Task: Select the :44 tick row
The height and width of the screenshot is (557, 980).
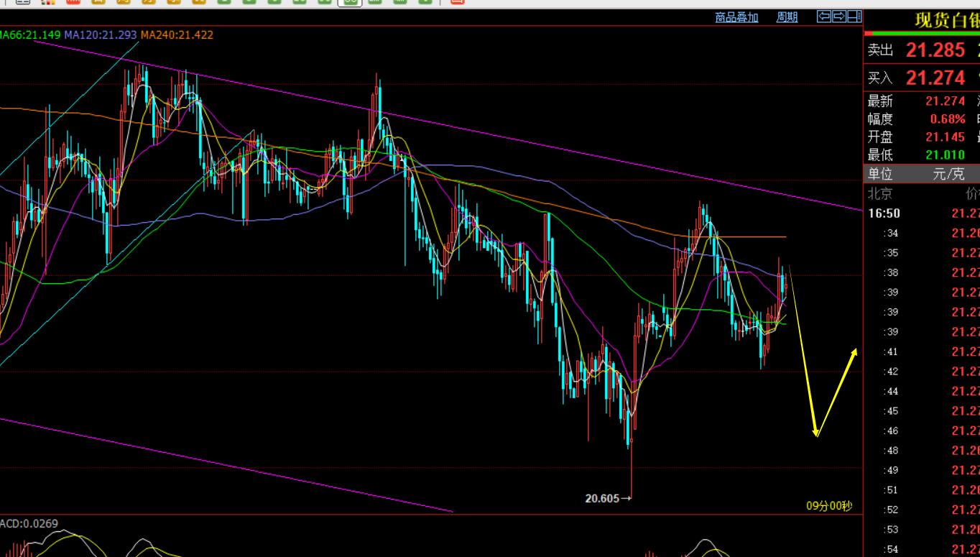Action: tap(922, 391)
